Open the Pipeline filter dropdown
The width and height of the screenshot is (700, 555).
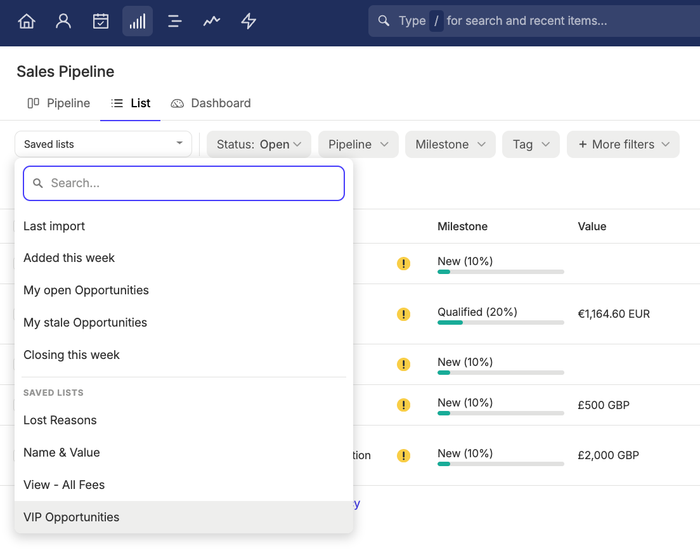[358, 144]
